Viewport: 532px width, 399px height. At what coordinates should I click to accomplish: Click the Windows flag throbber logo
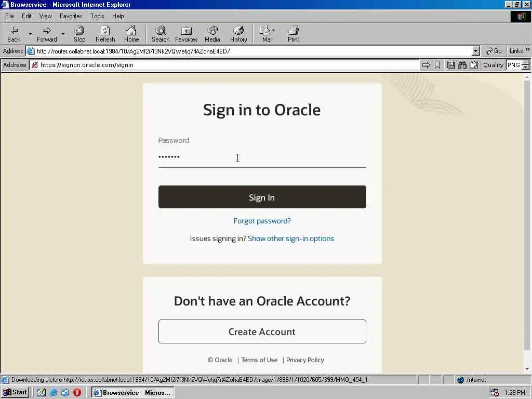[521, 17]
